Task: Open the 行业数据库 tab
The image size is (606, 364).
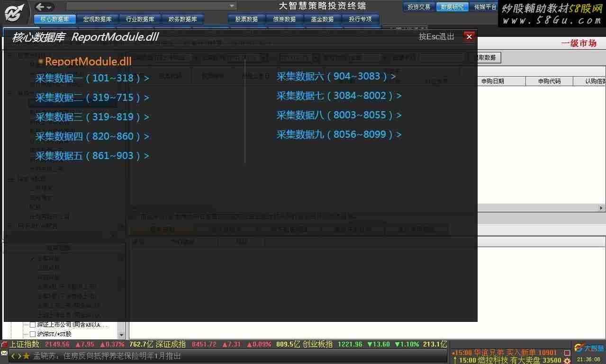Action: pyautogui.click(x=140, y=19)
